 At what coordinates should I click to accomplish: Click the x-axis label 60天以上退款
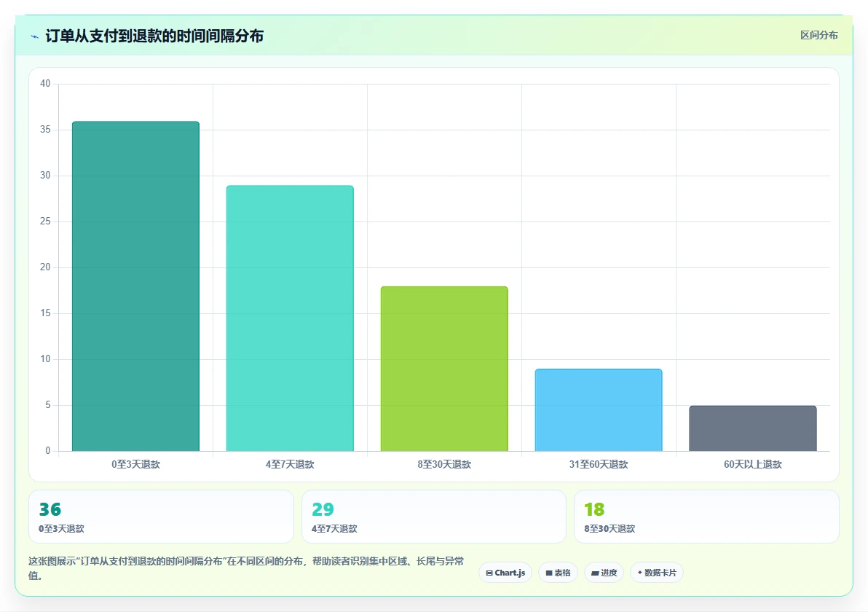tap(753, 464)
